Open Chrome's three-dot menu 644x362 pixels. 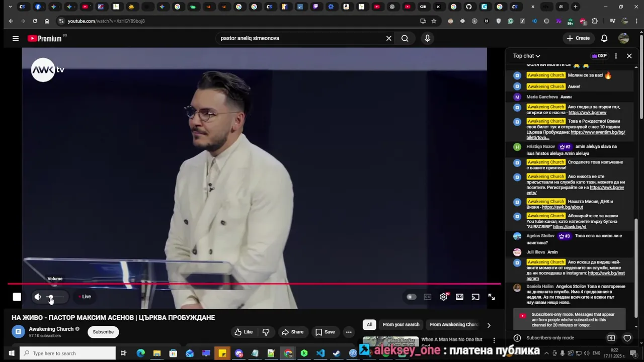[x=637, y=21]
